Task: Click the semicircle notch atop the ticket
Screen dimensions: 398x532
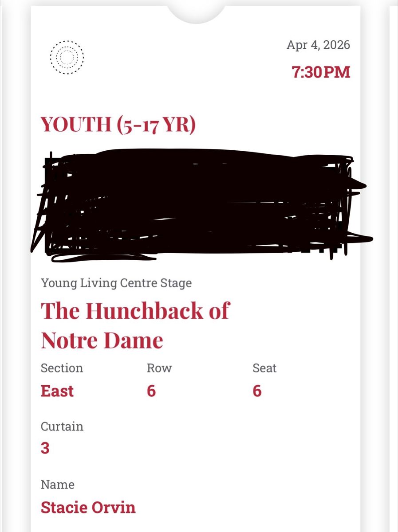Action: 196,11
